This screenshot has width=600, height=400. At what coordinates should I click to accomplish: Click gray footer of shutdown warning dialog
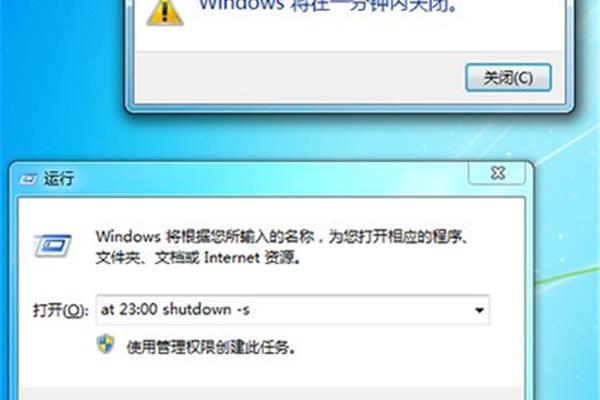298,78
